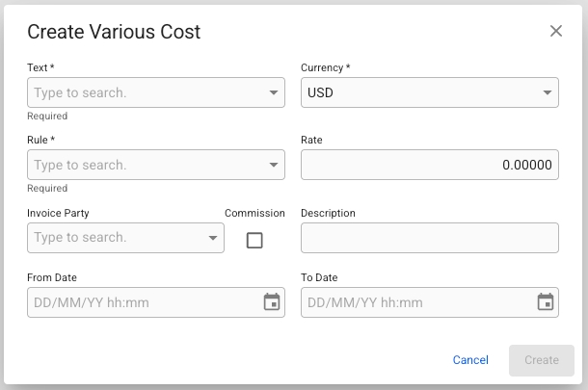Click the Create Various Cost title
588x390 pixels.
click(114, 32)
